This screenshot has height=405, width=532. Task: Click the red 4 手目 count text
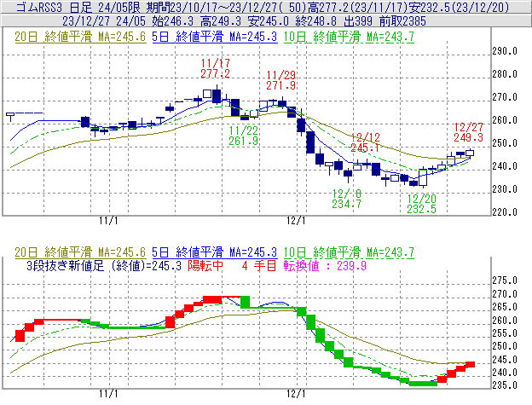(259, 265)
